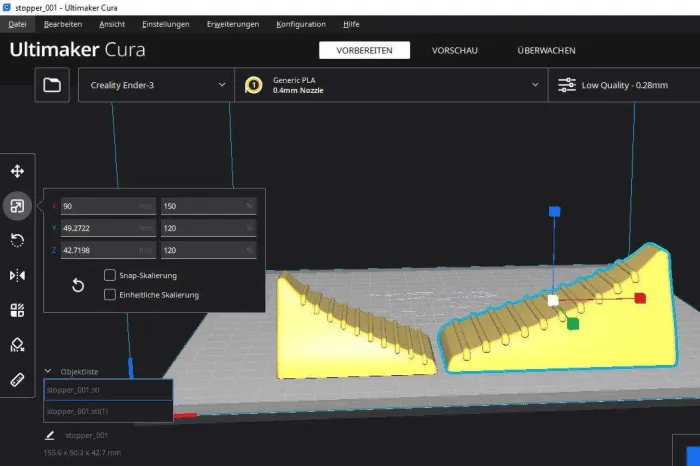Click the Y size field showing 49.2722

(x=108, y=228)
